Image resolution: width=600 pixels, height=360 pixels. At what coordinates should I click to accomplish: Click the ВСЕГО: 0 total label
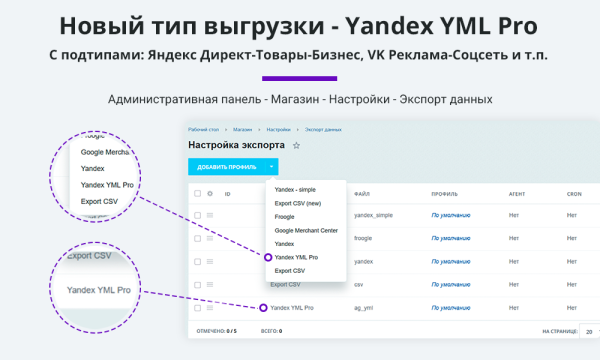pyautogui.click(x=271, y=331)
